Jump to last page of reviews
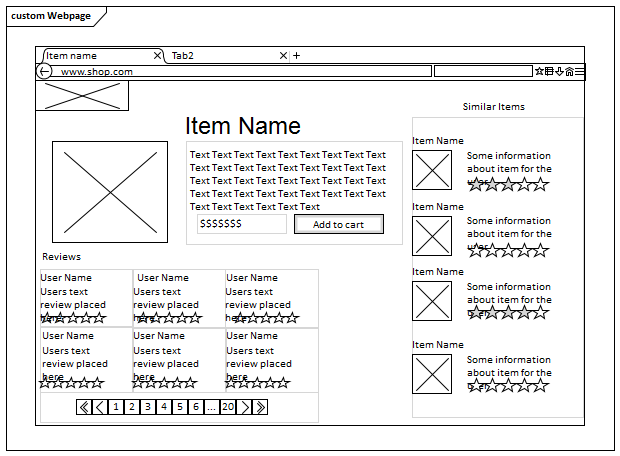Image resolution: width=620 pixels, height=456 pixels. 260,407
